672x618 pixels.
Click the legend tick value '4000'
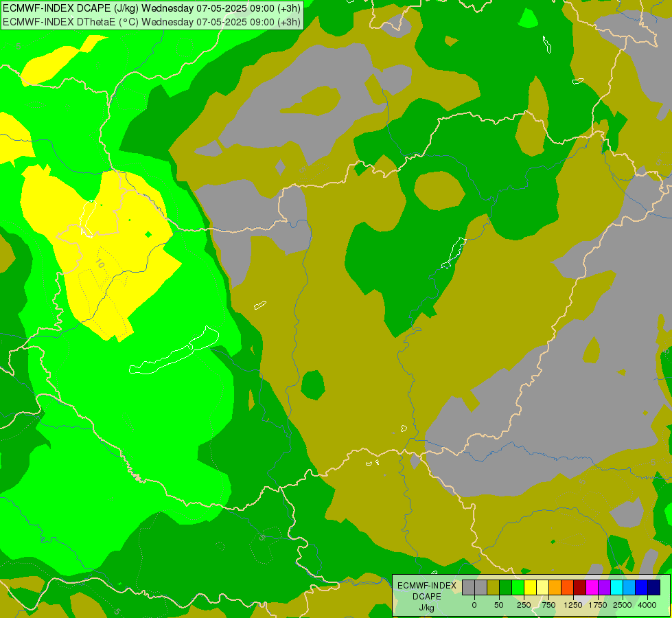[647, 605]
